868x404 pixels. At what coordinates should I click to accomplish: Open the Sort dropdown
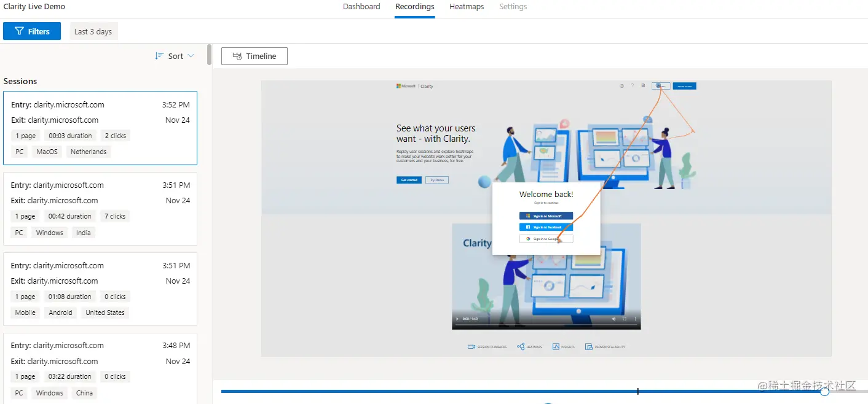[x=175, y=56]
